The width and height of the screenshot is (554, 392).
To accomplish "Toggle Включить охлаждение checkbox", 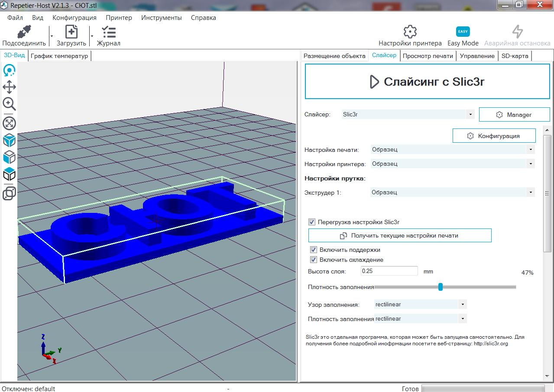I will pyautogui.click(x=314, y=260).
